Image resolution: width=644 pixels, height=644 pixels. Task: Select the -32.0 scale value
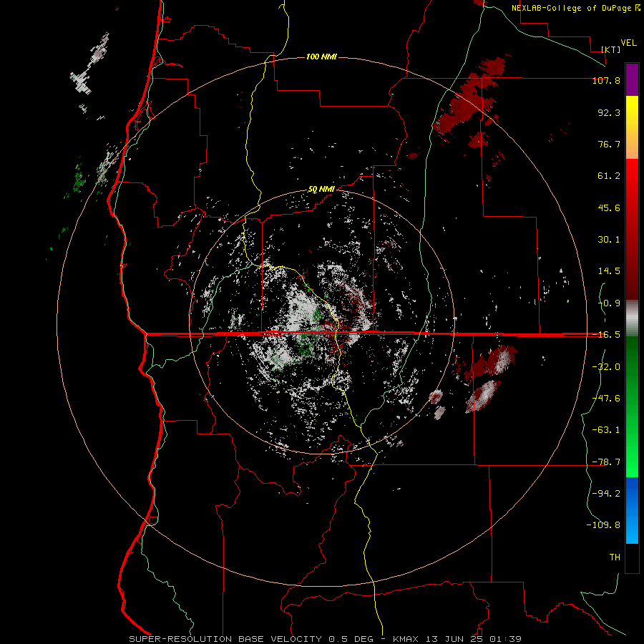point(606,367)
